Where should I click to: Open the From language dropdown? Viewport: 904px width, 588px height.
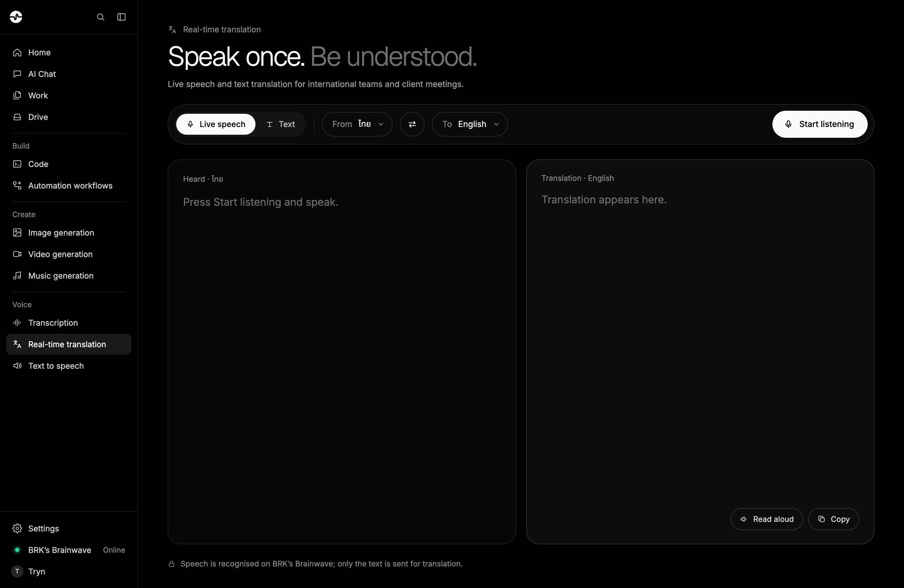[x=357, y=124]
